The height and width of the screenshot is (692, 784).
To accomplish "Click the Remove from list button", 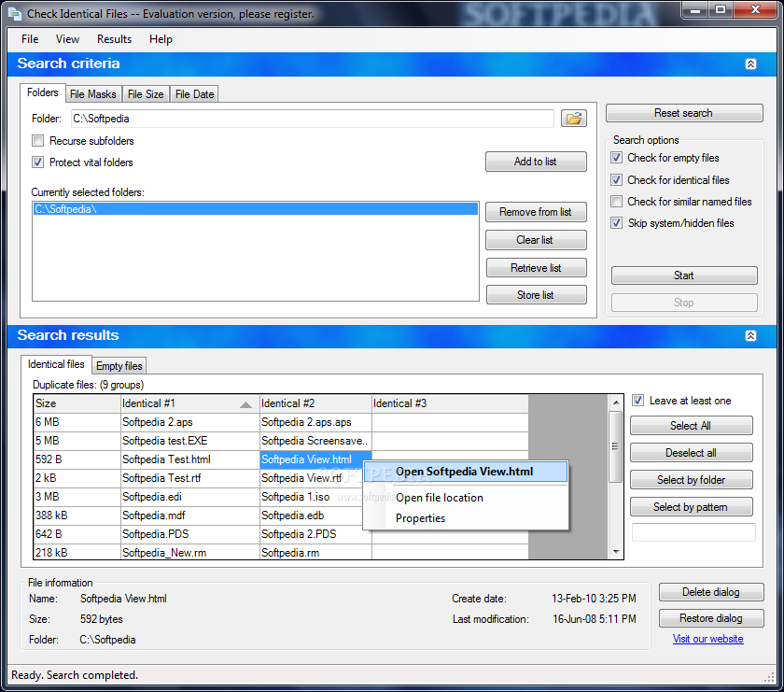I will pyautogui.click(x=536, y=212).
